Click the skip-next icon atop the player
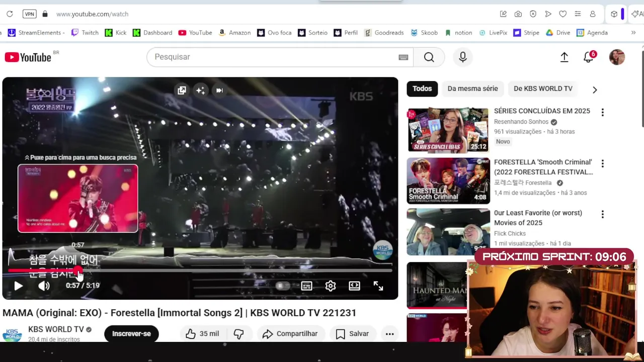 point(219,90)
